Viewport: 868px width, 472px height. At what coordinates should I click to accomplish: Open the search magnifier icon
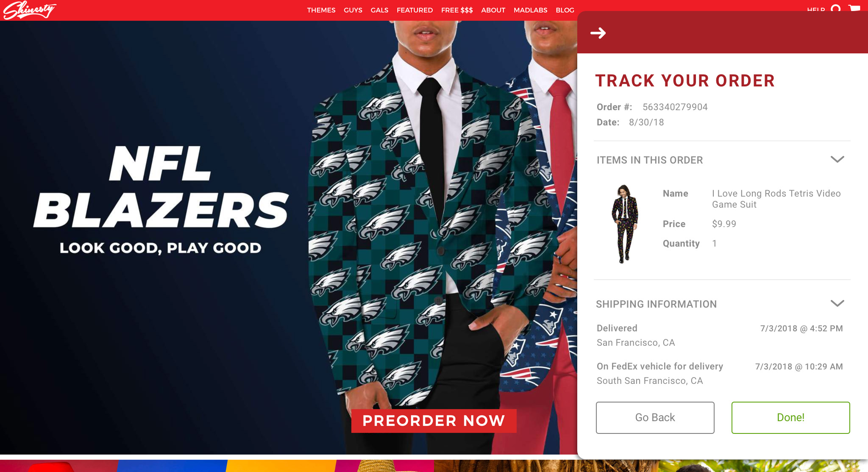point(836,8)
